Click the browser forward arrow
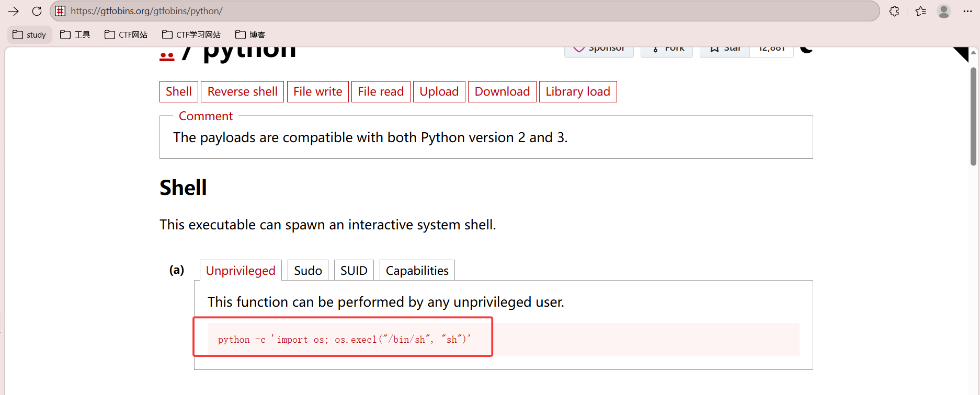The image size is (980, 395). point(14,11)
